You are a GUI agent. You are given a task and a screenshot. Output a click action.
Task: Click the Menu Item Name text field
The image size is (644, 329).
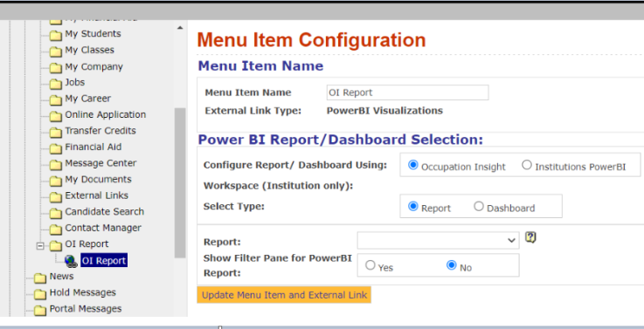pyautogui.click(x=407, y=93)
